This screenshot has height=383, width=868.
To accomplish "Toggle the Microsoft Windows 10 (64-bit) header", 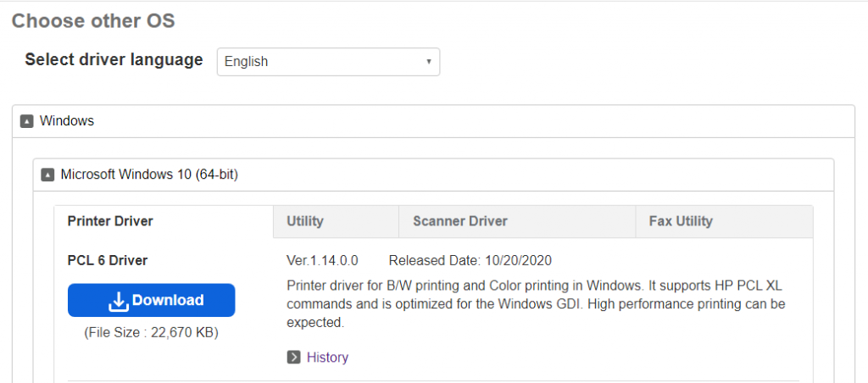I will coord(433,175).
